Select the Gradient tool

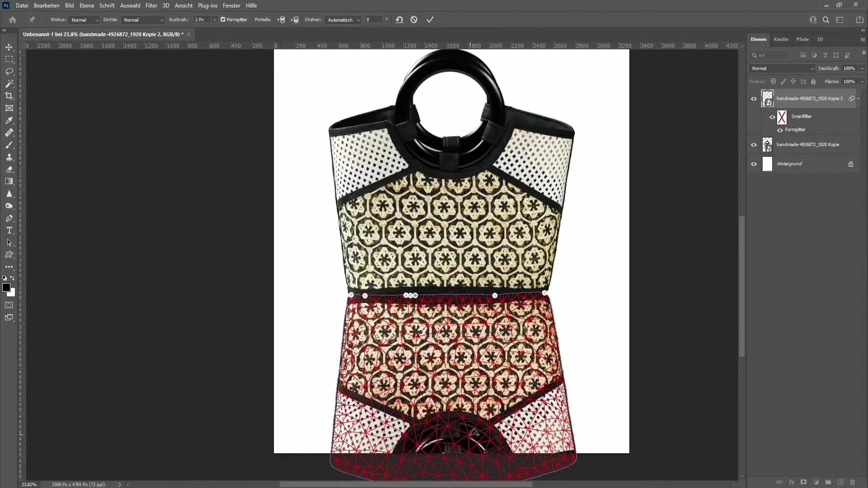point(9,181)
